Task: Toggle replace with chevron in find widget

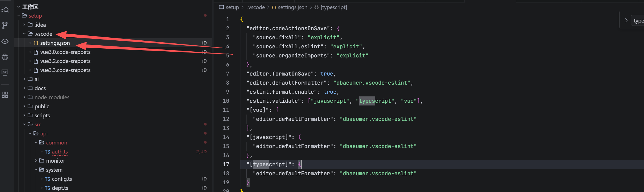Action: (626, 20)
